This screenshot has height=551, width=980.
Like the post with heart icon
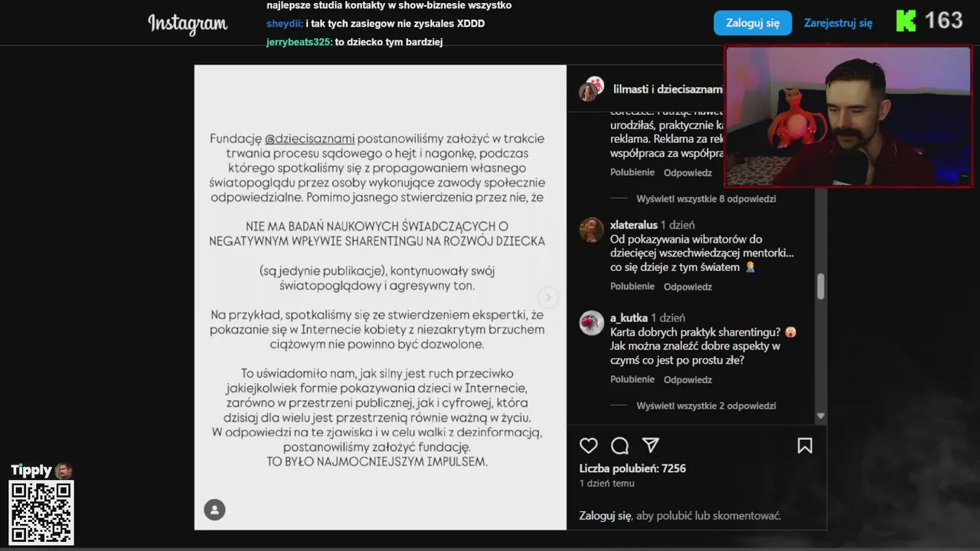tap(588, 445)
